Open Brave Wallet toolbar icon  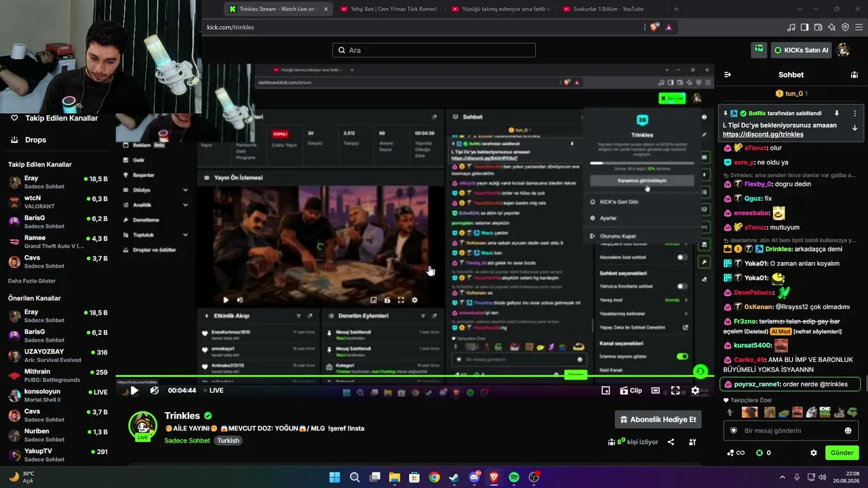click(818, 27)
